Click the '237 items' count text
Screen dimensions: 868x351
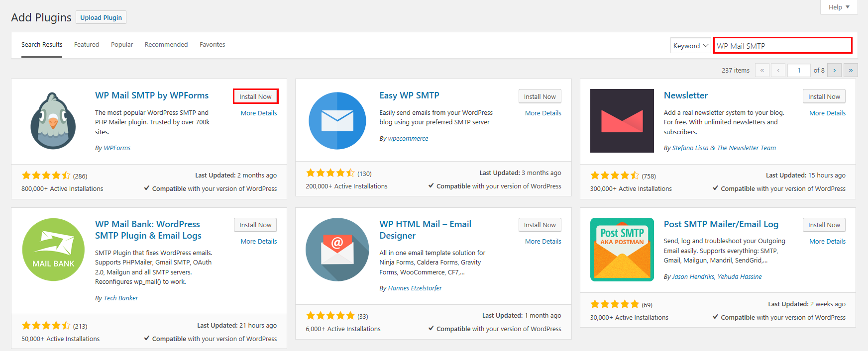736,71
